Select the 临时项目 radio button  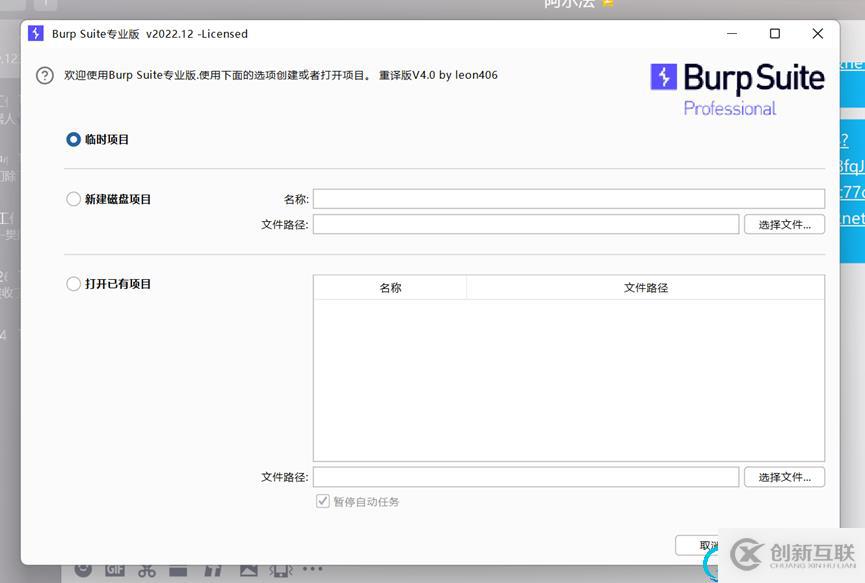(x=73, y=140)
